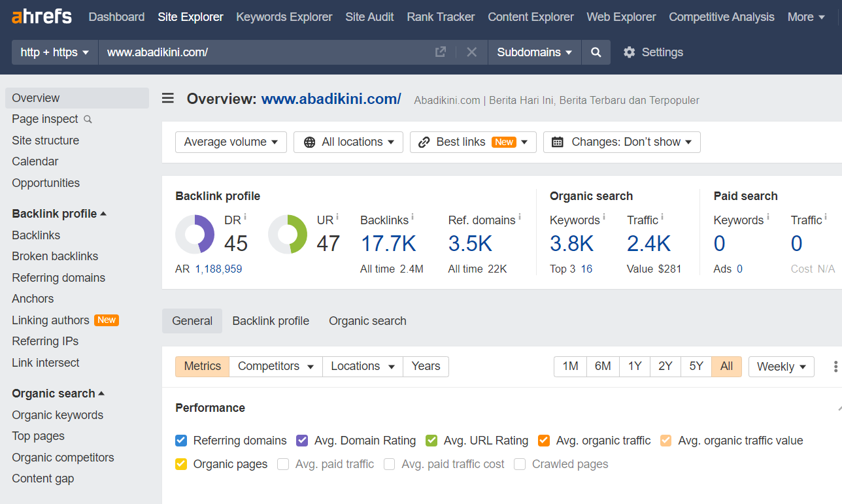Screen dimensions: 842x504
Task: Enable Crawled pages checkbox
Action: tap(520, 464)
